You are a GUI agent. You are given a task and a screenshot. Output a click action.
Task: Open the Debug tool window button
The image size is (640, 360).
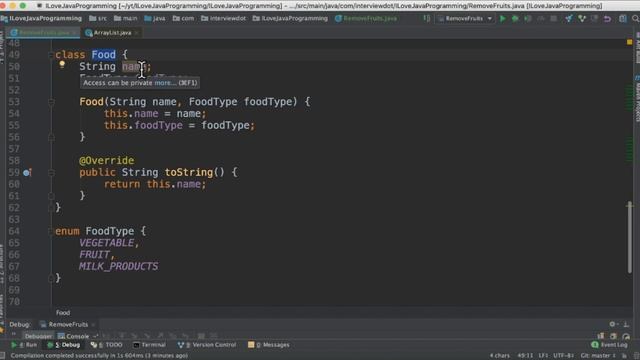click(x=64, y=345)
